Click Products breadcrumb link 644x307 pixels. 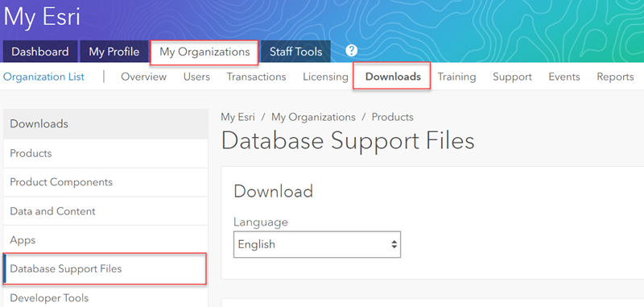click(393, 117)
